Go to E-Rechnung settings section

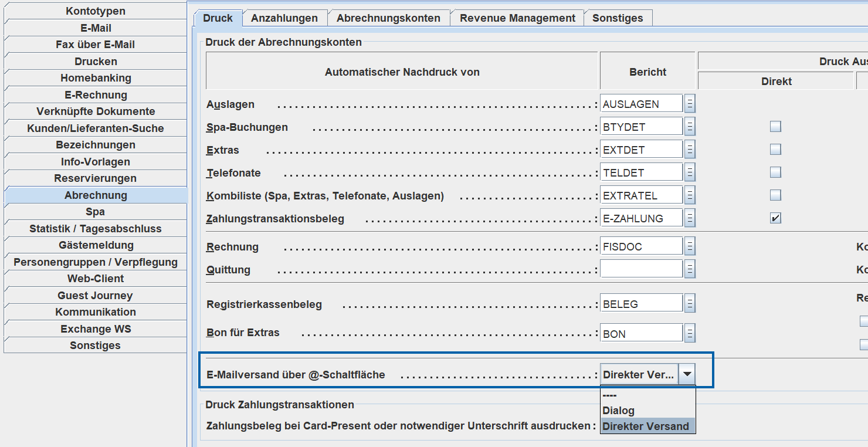tap(96, 95)
